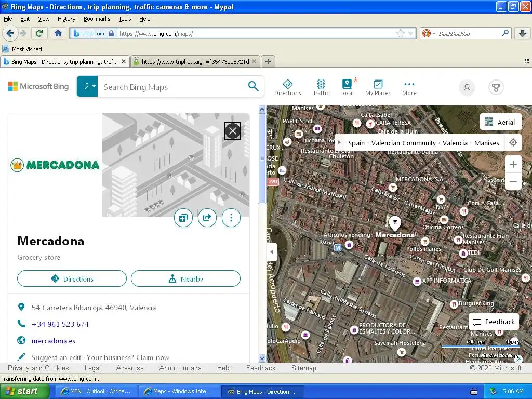The height and width of the screenshot is (399, 532).
Task: Click the Bing Maps search magnifier icon
Action: (253, 87)
